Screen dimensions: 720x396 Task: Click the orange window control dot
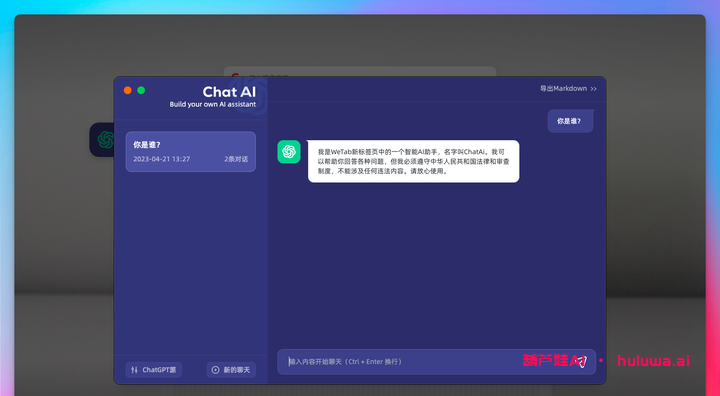(x=128, y=91)
